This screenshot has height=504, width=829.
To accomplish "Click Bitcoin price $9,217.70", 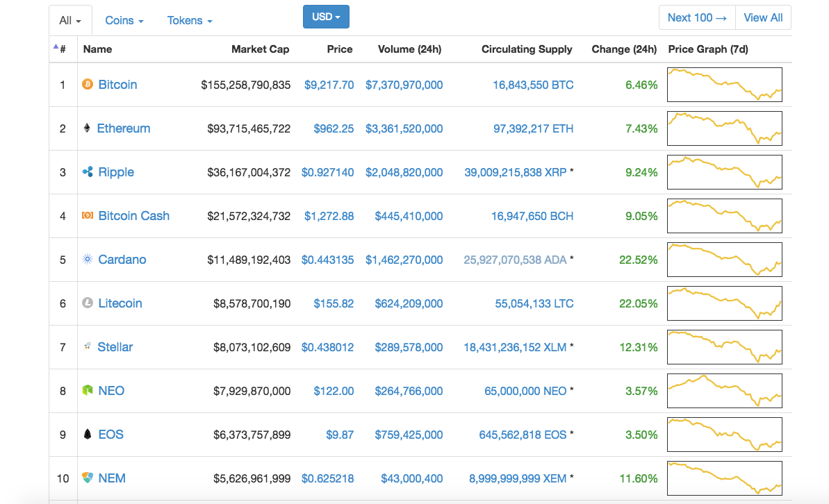I will [x=329, y=85].
